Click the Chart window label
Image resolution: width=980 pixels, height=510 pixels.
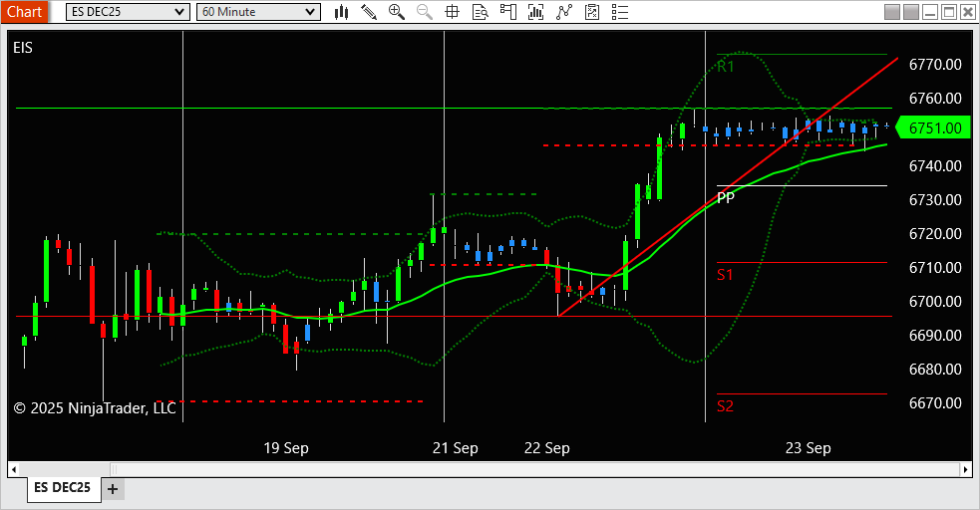click(24, 12)
